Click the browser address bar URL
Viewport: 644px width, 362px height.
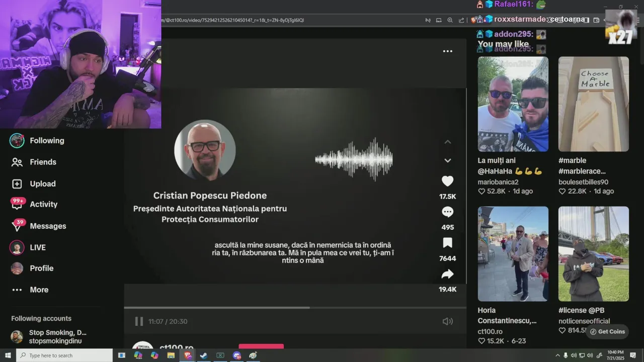(x=232, y=20)
